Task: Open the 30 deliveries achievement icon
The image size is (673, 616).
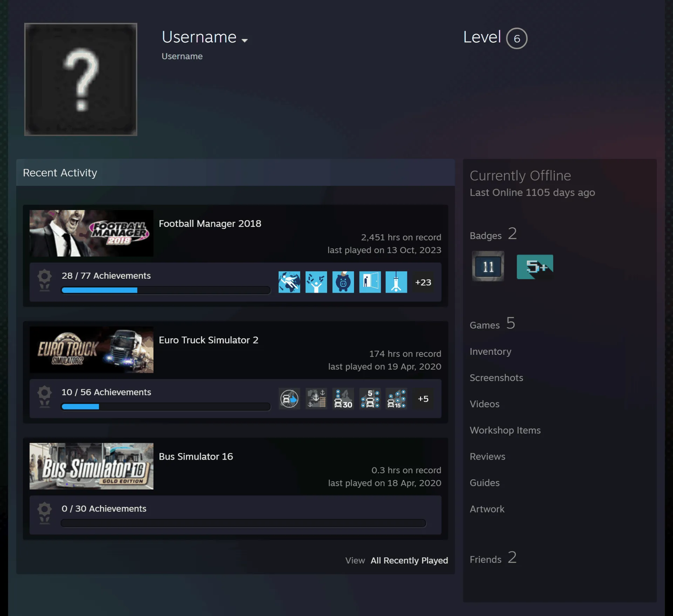Action: [x=343, y=399]
